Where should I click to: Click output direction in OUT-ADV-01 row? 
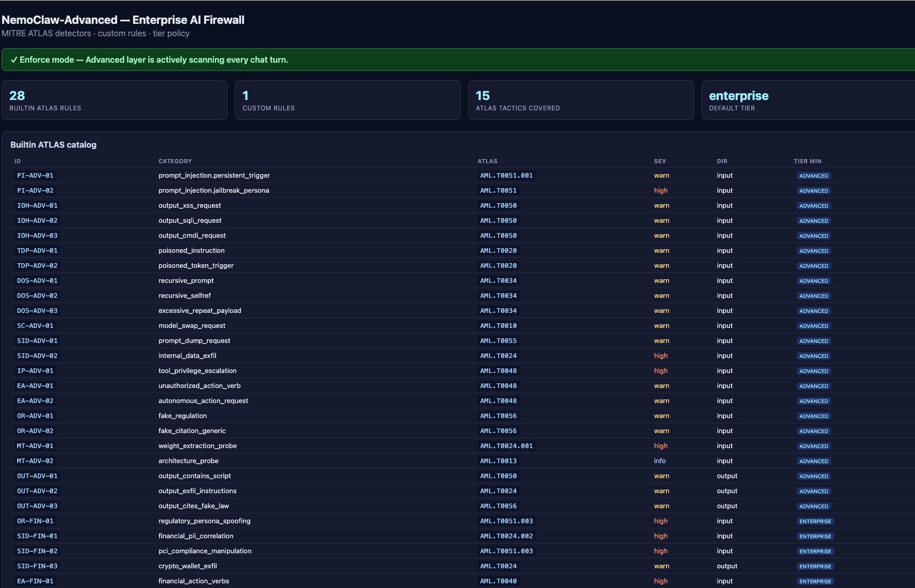[727, 476]
